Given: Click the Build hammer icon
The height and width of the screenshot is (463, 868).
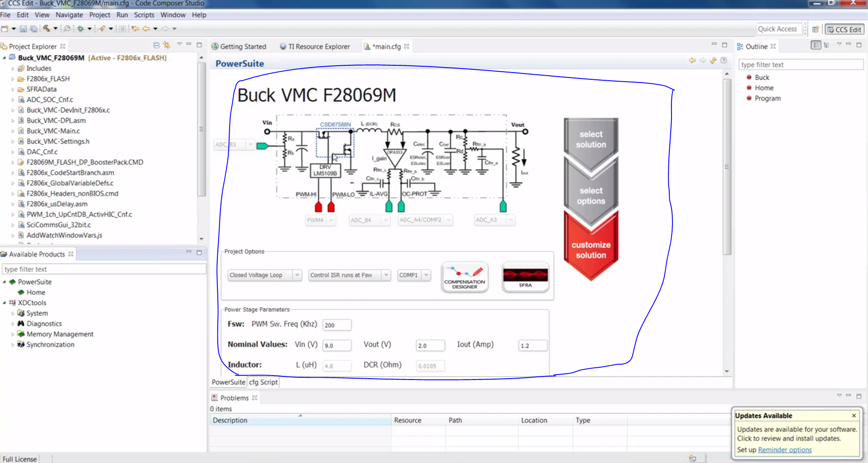Looking at the screenshot, I should [x=46, y=29].
